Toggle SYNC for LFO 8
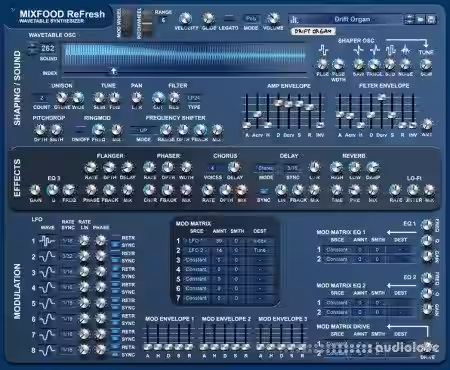The width and height of the screenshot is (450, 370). [115, 354]
